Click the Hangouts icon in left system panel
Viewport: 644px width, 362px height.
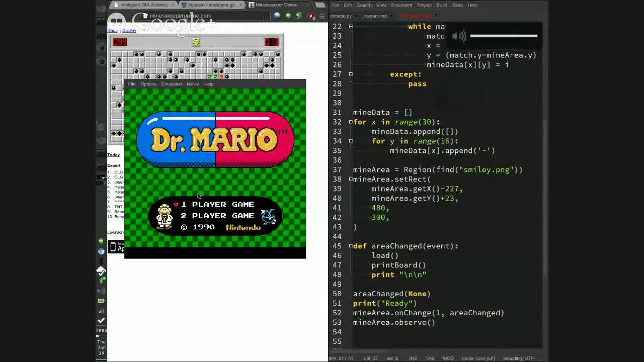tap(101, 242)
